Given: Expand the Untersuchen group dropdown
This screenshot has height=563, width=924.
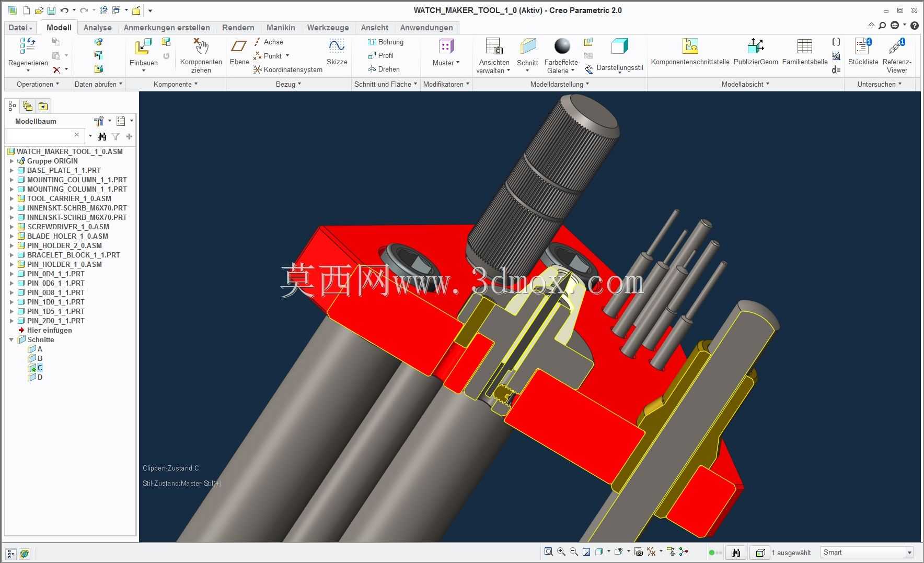Looking at the screenshot, I should [880, 84].
